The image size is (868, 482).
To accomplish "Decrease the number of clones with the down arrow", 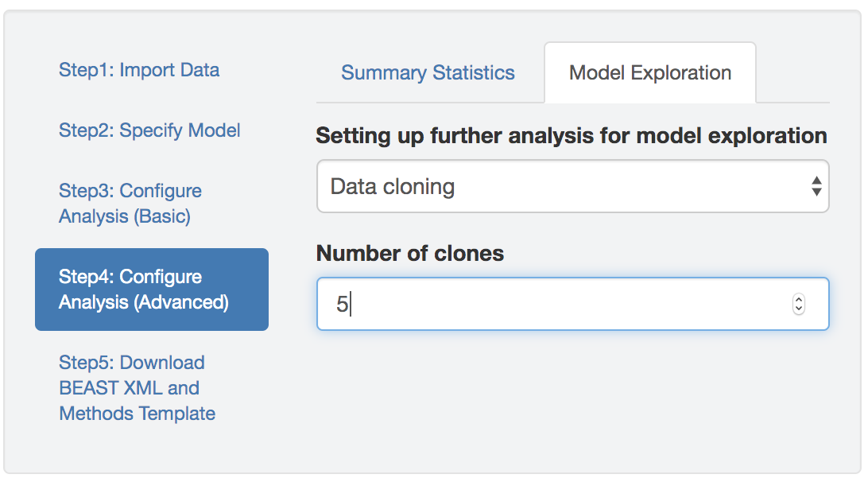I will 799,309.
